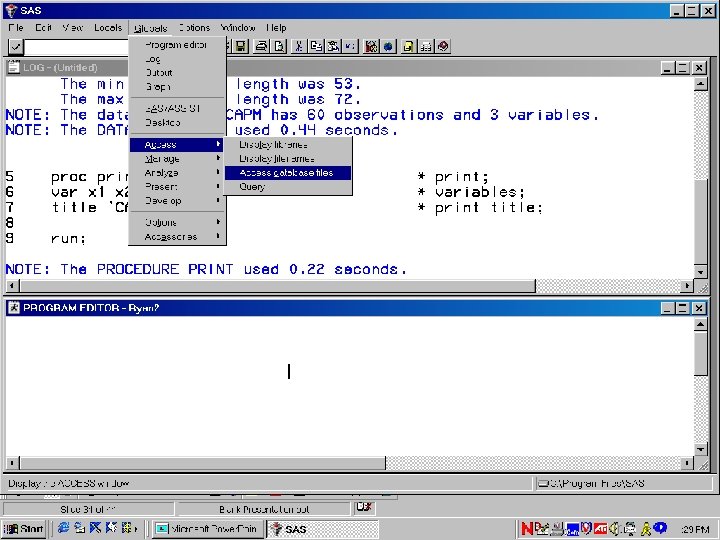Image resolution: width=720 pixels, height=540 pixels.
Task: Click the checkmark icon beside the command box
Action: (16, 46)
